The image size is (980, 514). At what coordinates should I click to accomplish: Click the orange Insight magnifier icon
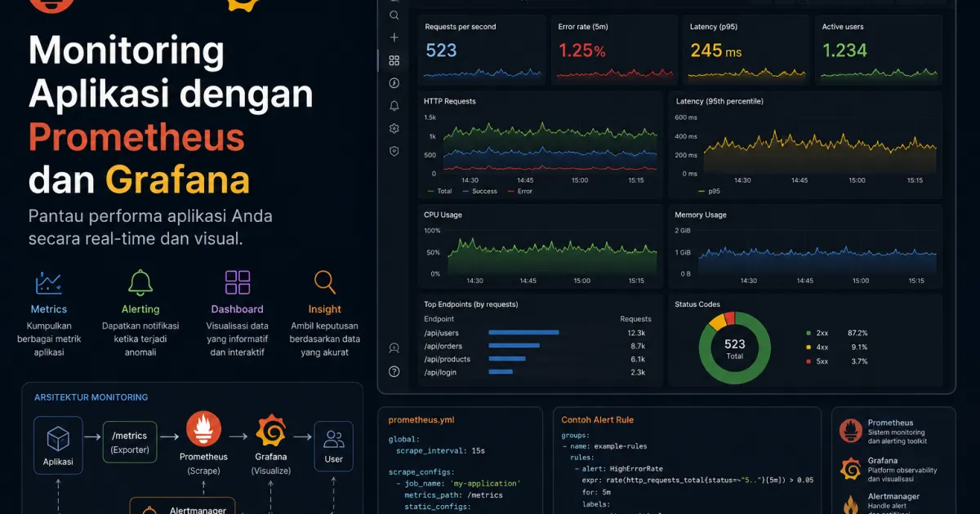(x=325, y=282)
